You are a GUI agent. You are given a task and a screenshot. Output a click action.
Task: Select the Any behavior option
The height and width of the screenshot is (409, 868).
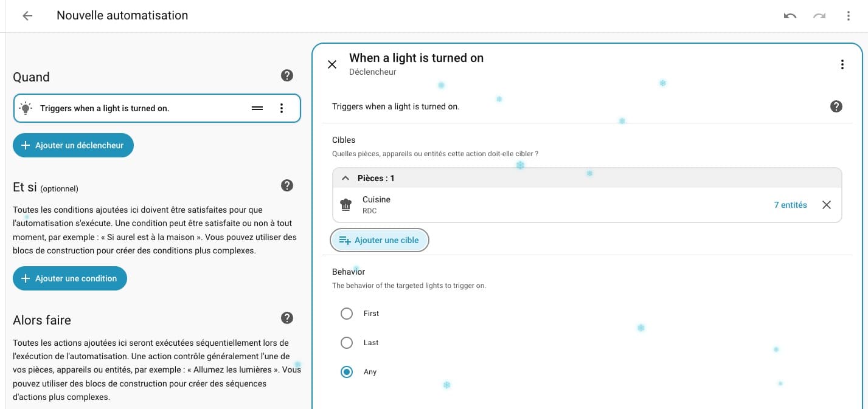[347, 372]
